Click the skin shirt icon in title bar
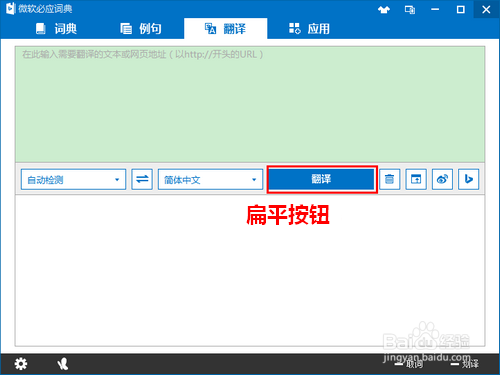Viewport: 500px width, 375px height. (x=384, y=9)
